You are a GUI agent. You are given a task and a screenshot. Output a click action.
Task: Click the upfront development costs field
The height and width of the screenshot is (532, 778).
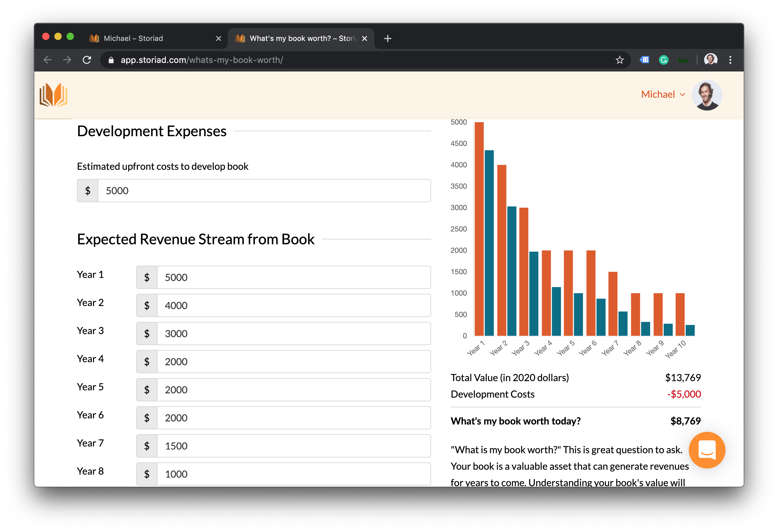point(264,191)
